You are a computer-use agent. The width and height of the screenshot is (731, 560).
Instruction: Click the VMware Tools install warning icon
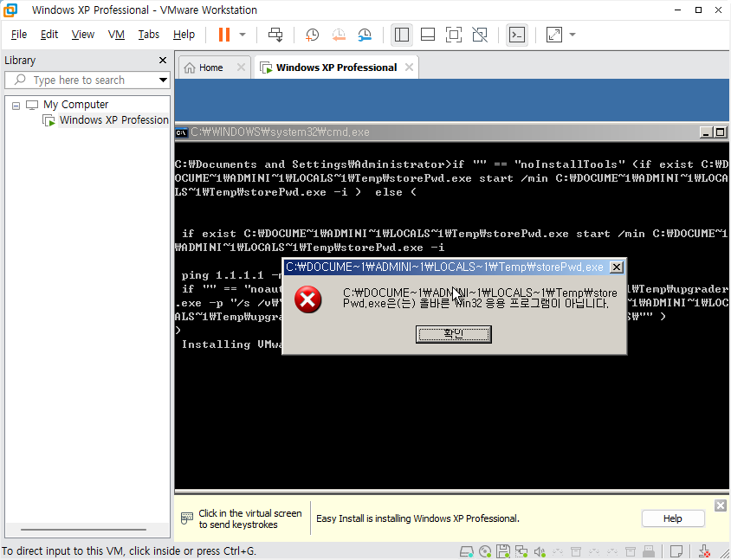(x=705, y=552)
